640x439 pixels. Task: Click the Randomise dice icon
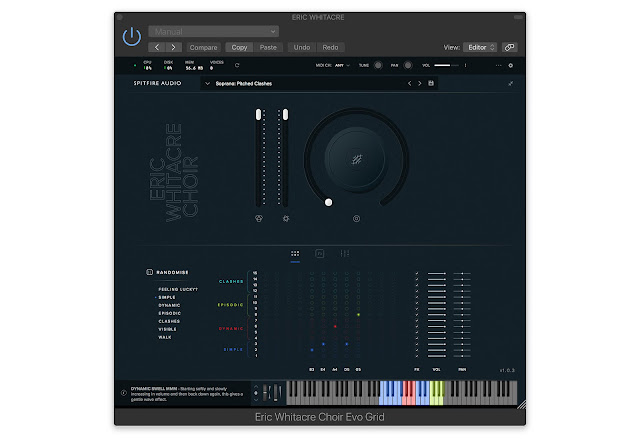(149, 272)
